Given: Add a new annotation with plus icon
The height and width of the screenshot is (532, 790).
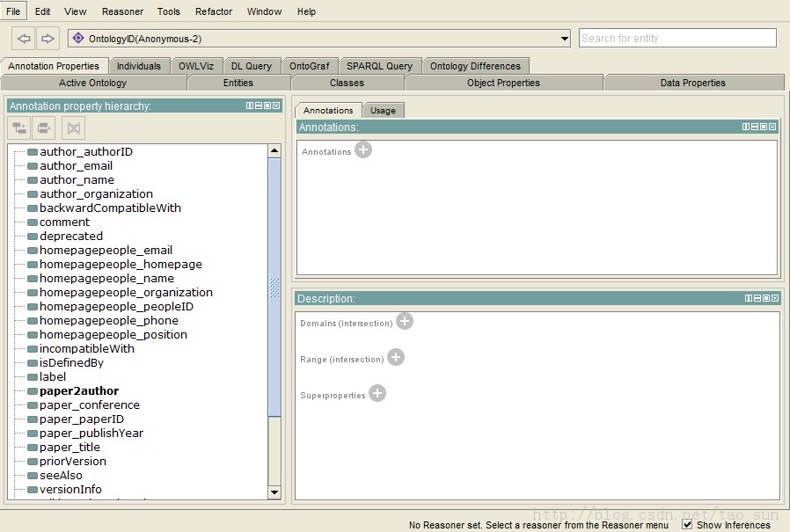Looking at the screenshot, I should point(363,150).
